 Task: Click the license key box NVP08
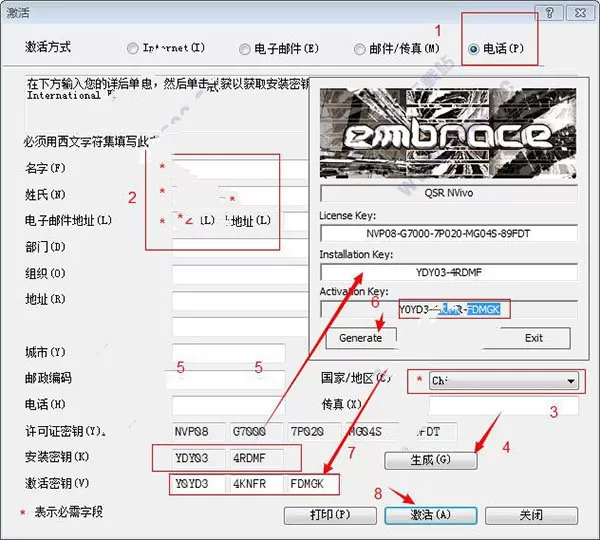click(199, 432)
